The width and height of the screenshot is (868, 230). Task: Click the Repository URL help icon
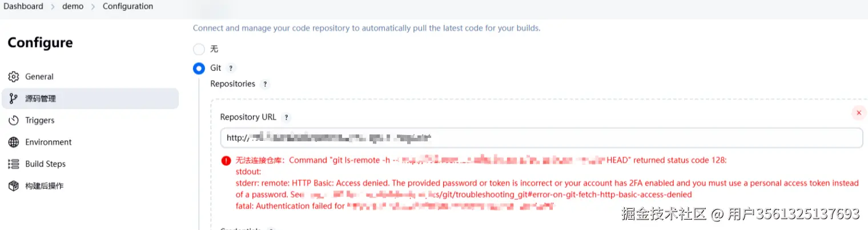286,117
